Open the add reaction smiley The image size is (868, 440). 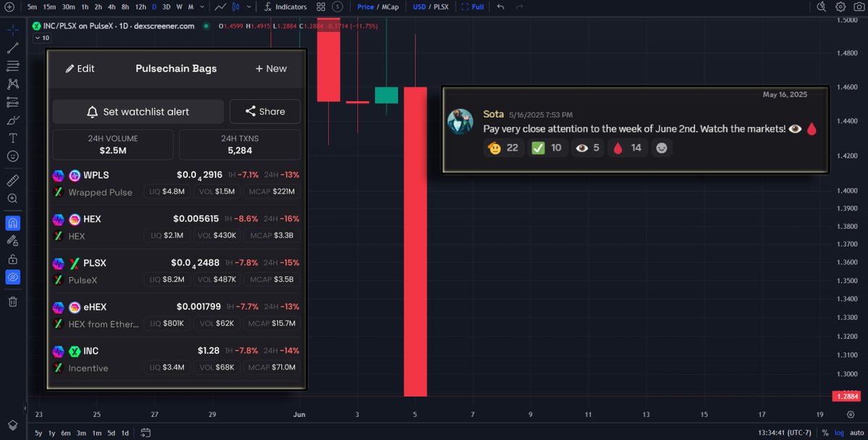[661, 148]
